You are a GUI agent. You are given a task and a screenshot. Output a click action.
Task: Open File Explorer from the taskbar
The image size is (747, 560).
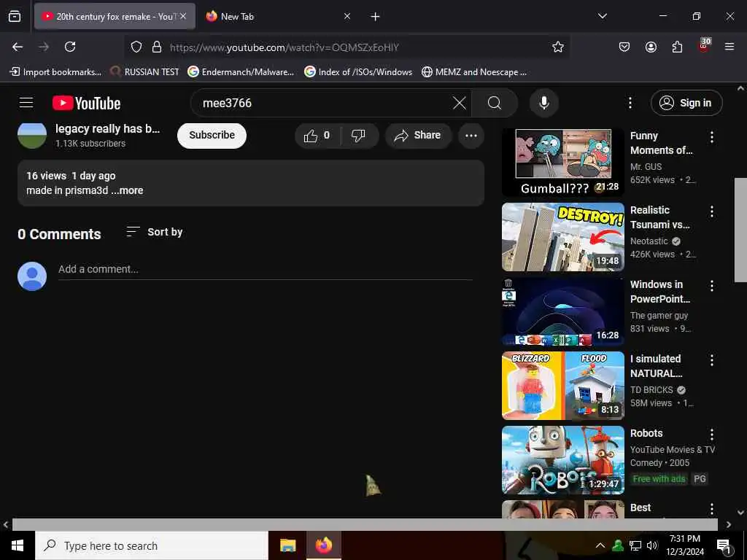click(x=287, y=545)
